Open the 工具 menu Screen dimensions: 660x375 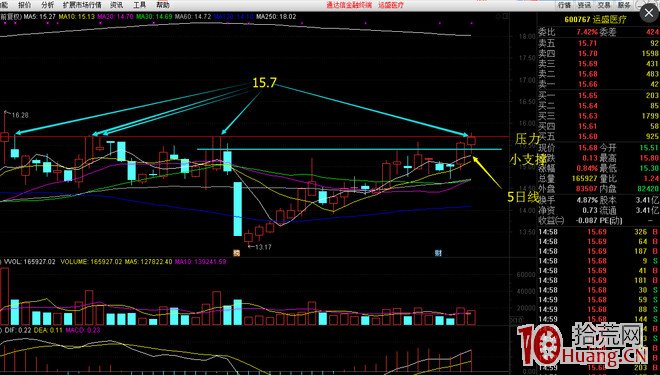[x=139, y=5]
